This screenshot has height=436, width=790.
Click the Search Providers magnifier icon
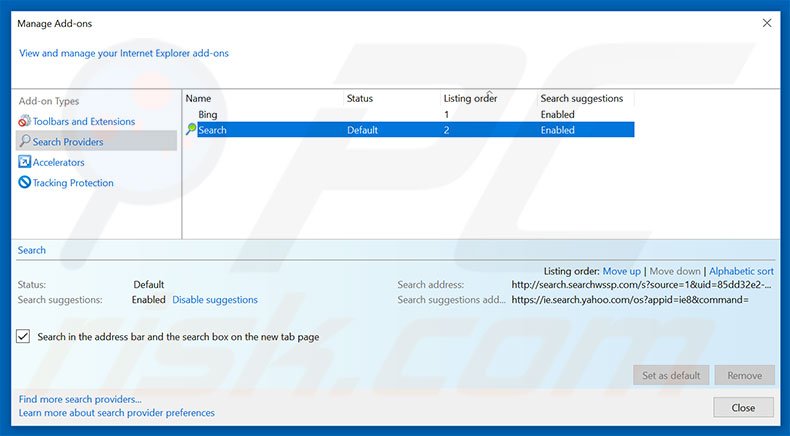point(25,141)
